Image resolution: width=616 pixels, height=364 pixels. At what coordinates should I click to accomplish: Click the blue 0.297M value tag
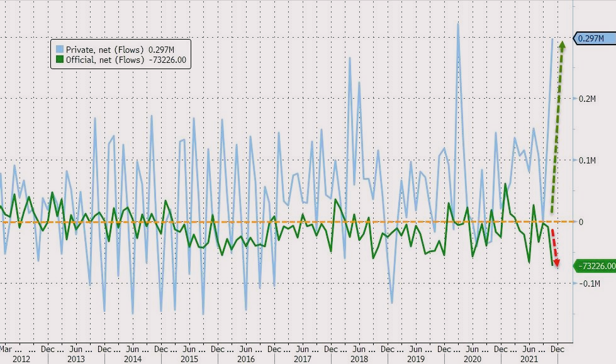coord(595,38)
